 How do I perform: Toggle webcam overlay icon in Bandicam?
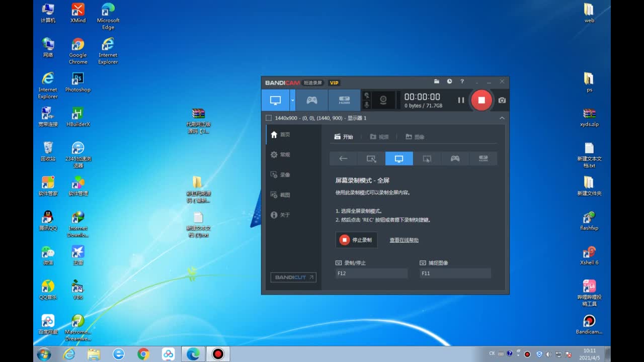click(383, 100)
